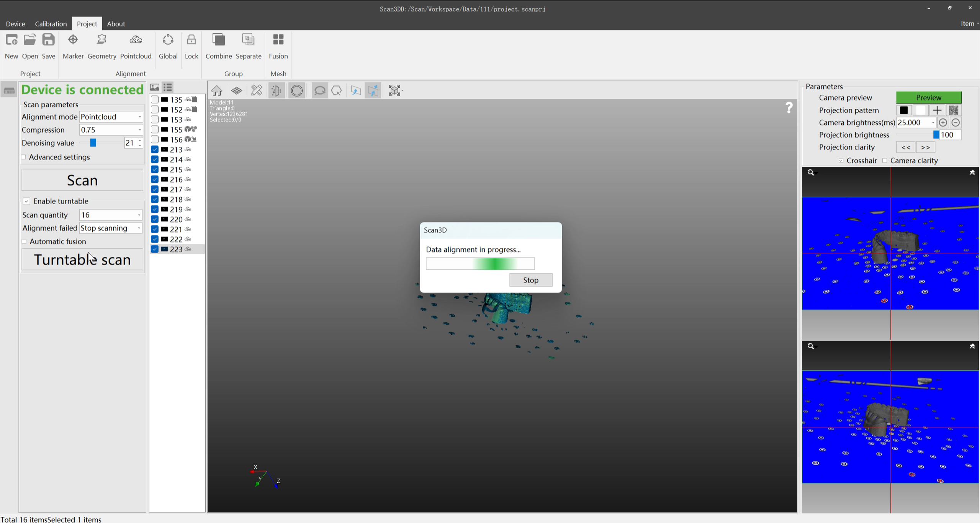Select Geometry alignment tool
The width and height of the screenshot is (980, 523).
tap(101, 40)
